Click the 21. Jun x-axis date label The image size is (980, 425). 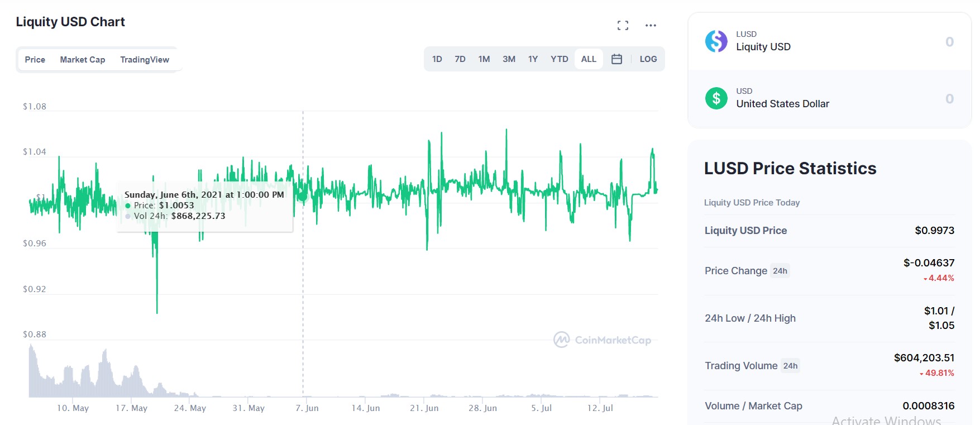pos(424,408)
